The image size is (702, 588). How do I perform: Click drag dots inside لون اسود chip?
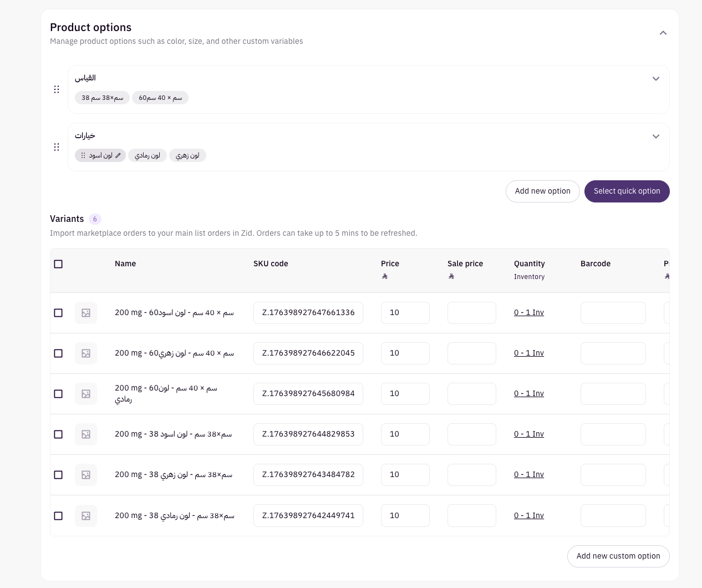(x=83, y=155)
